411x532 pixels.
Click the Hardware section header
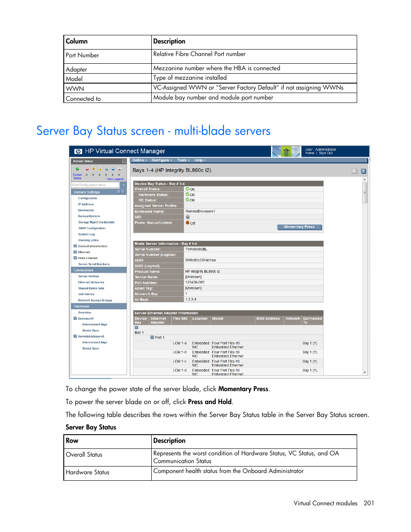coord(99,306)
